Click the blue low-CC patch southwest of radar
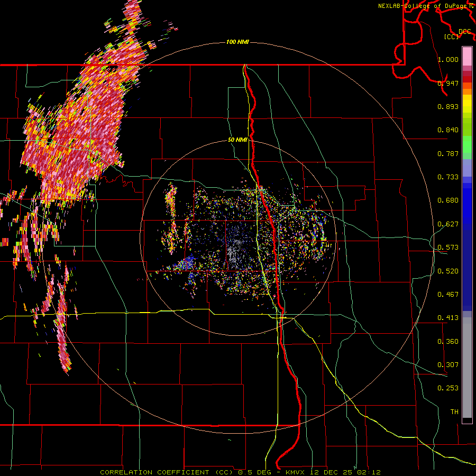Image resolution: width=476 pixels, height=476 pixels. click(189, 263)
